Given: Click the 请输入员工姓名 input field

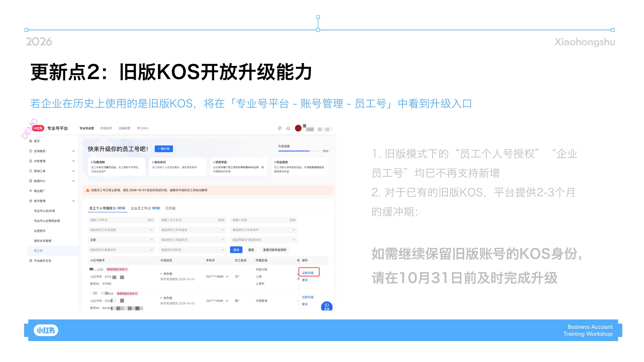Looking at the screenshot, I should (193, 220).
